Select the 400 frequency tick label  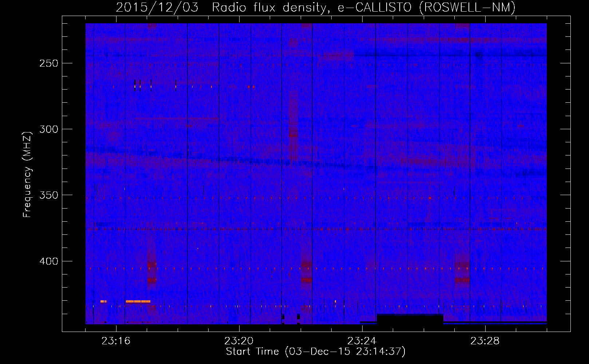tap(49, 261)
